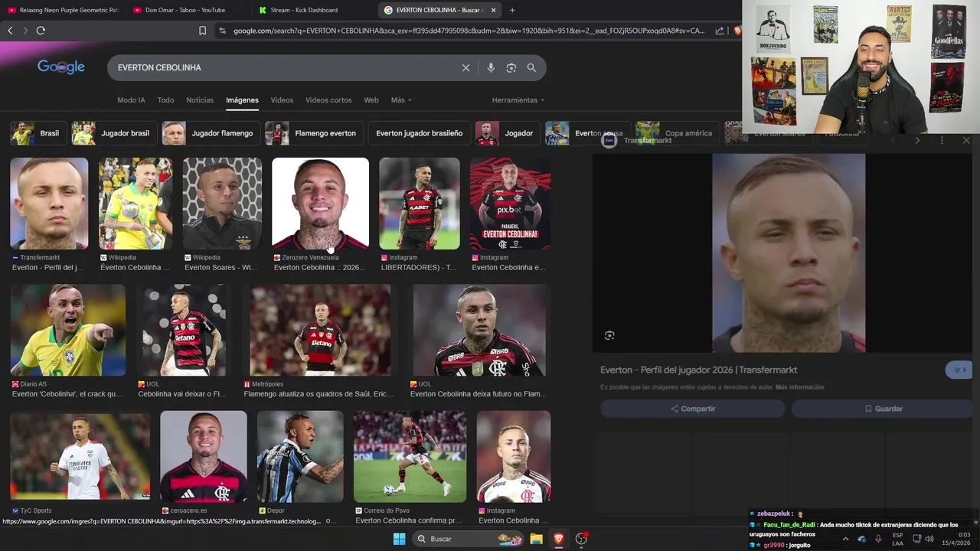980x551 pixels.
Task: Open a new browser tab with plus
Action: click(x=512, y=10)
